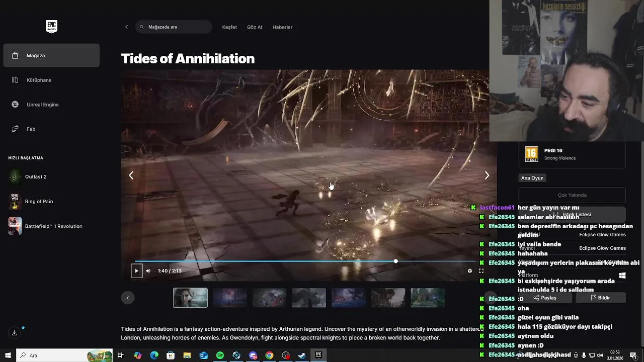
Task: Open the notification center icon
Action: click(x=633, y=355)
